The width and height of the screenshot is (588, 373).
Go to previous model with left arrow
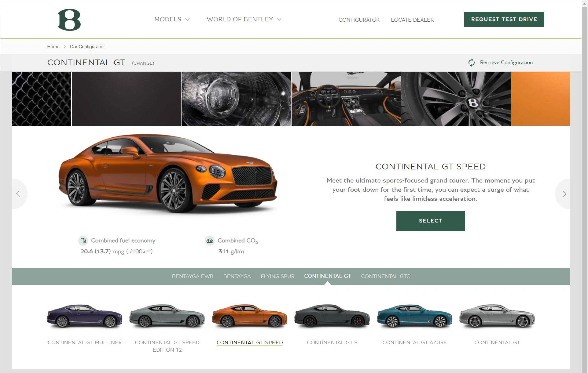pyautogui.click(x=18, y=194)
